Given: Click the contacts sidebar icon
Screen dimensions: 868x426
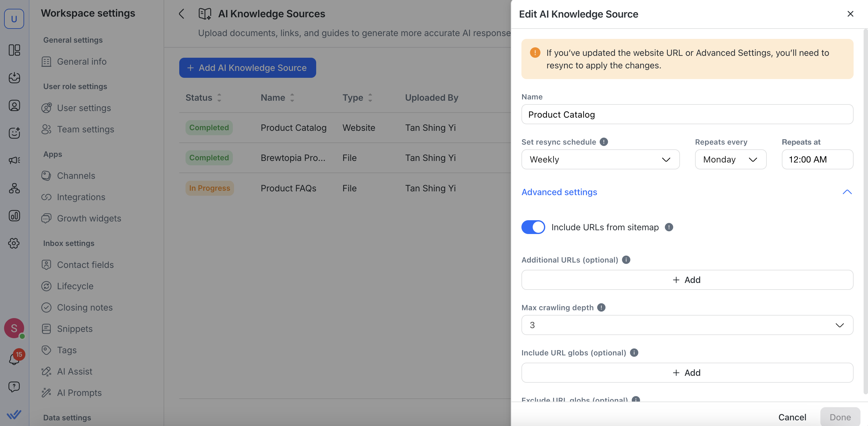Looking at the screenshot, I should (x=14, y=106).
